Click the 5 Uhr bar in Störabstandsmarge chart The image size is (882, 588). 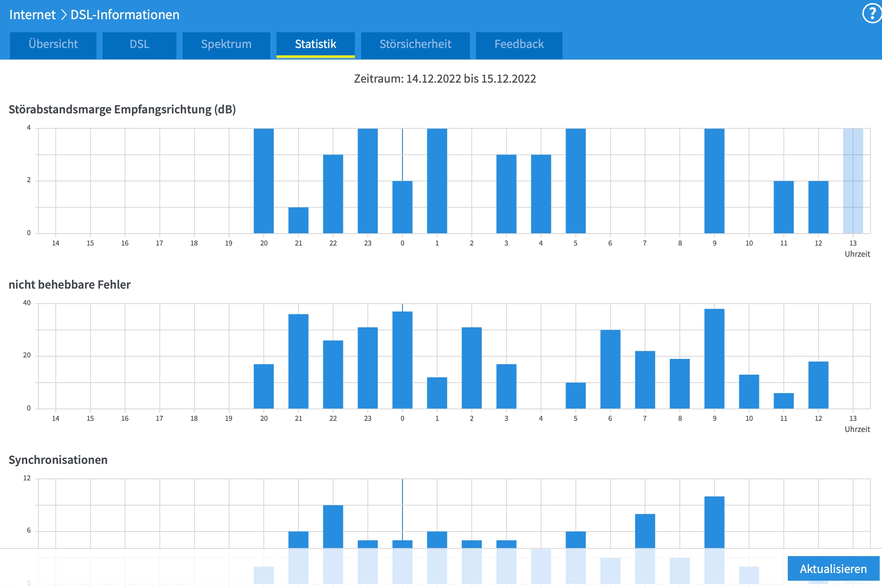coord(576,181)
